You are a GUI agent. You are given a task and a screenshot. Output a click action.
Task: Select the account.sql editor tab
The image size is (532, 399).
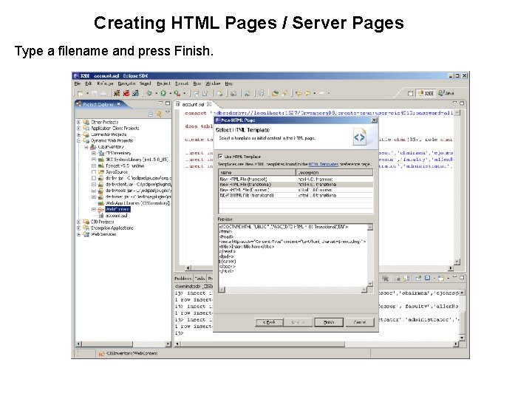click(193, 104)
